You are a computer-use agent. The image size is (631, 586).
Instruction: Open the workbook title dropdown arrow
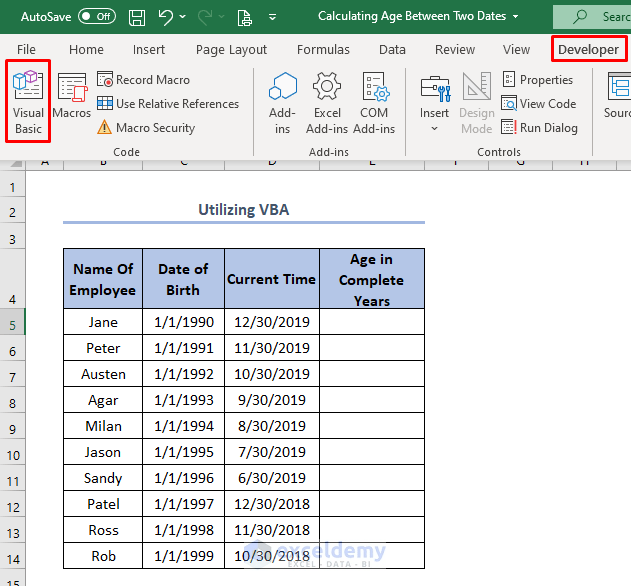516,17
